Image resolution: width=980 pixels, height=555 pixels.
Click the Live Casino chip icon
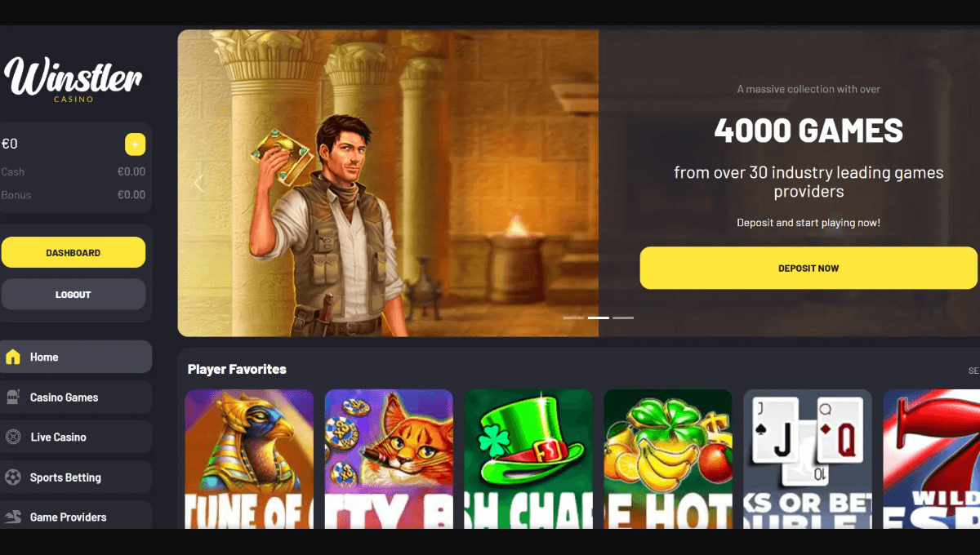12,437
